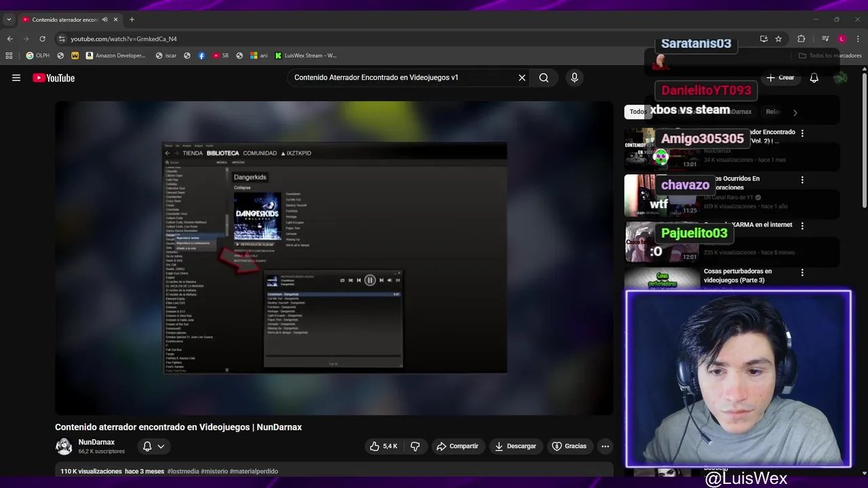Open the Chrome three-dot menu

(858, 39)
